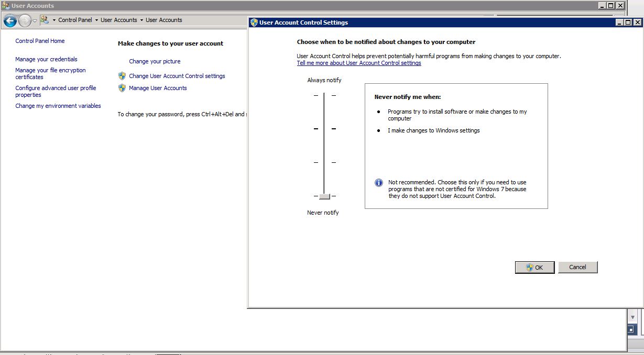Open Manage your file encryption certificates
Screen dimensions: 644x355
coord(50,73)
